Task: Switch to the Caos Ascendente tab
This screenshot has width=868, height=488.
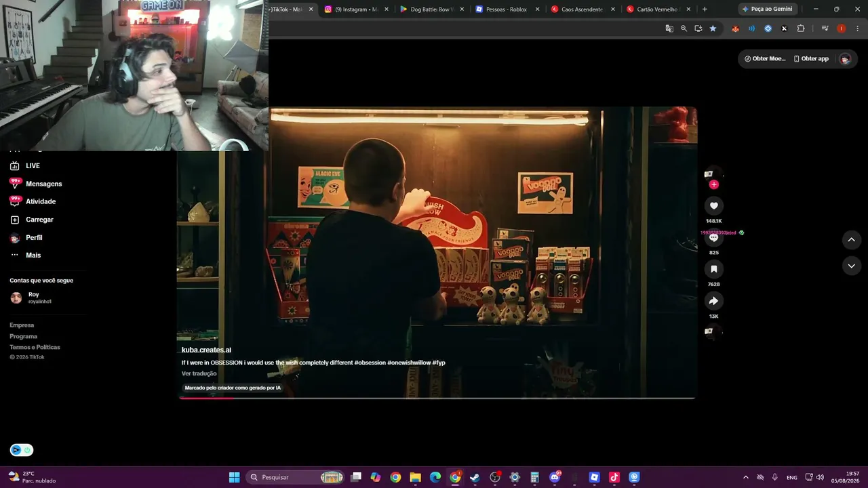Action: (582, 9)
